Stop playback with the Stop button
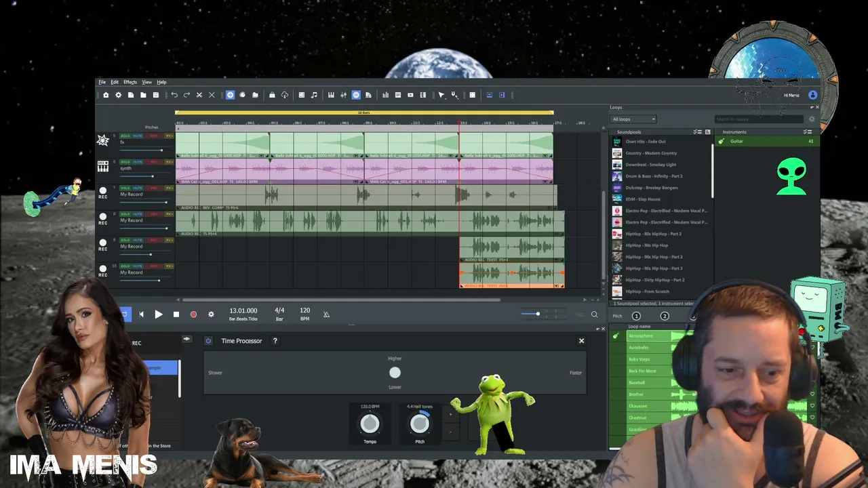The image size is (868, 488). tap(176, 314)
